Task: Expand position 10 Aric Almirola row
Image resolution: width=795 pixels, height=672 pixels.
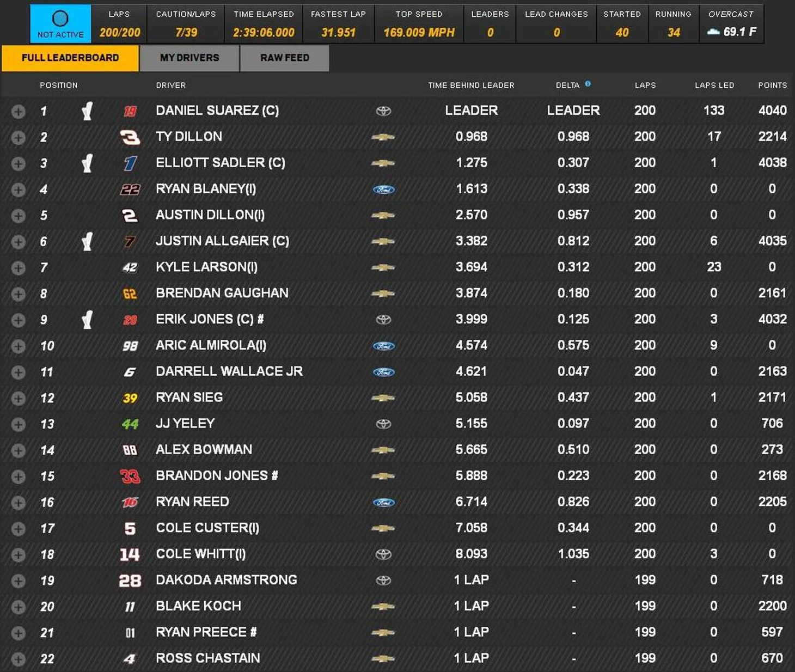Action: click(x=18, y=346)
